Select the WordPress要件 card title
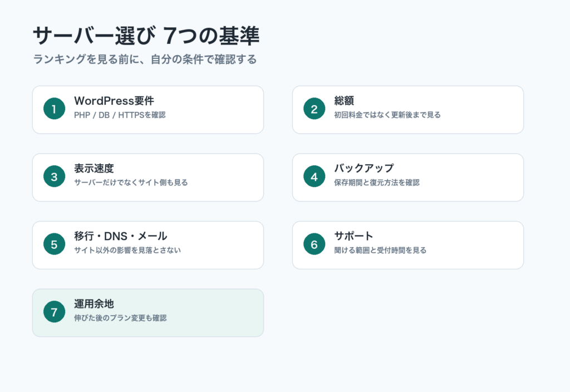The width and height of the screenshot is (570, 392). click(x=114, y=101)
